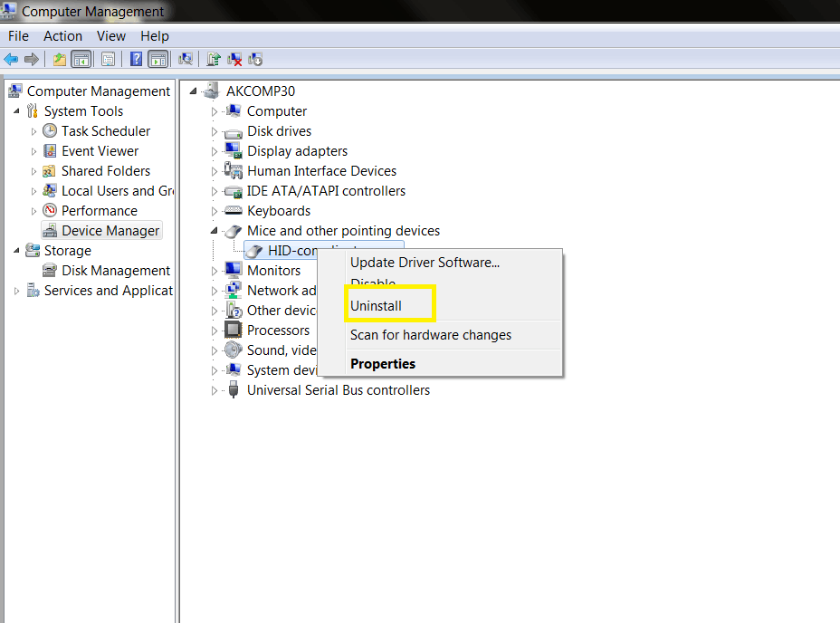Toggle Show/Hide Action Pane toolbar icon
Screen dimensions: 840x623
(x=158, y=59)
